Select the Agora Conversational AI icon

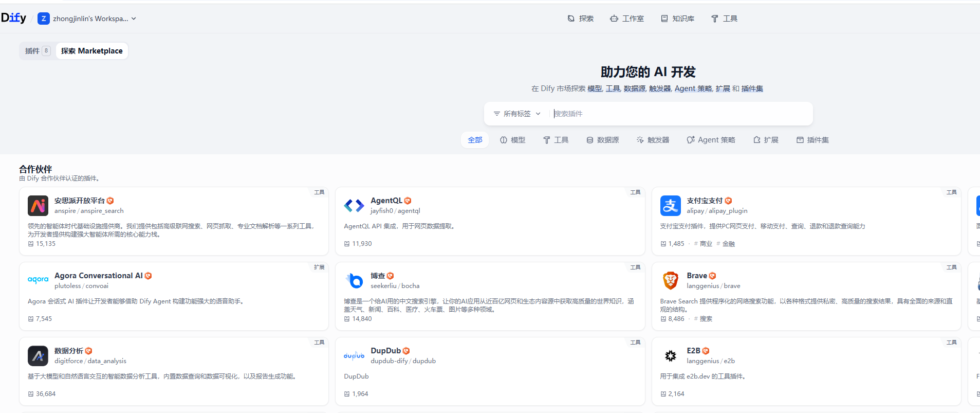(38, 281)
